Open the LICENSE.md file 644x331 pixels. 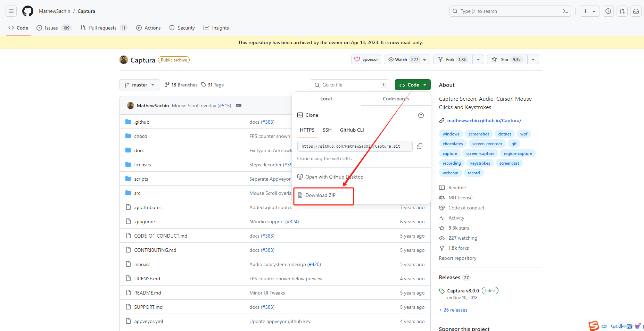147,279
